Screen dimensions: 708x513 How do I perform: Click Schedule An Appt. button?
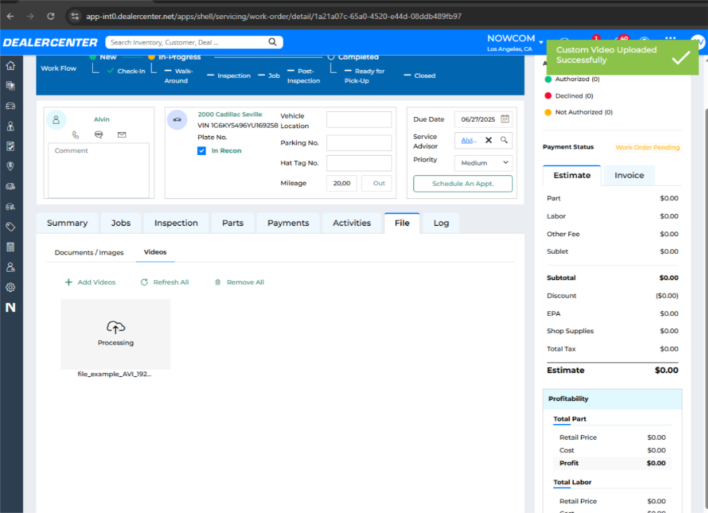463,184
